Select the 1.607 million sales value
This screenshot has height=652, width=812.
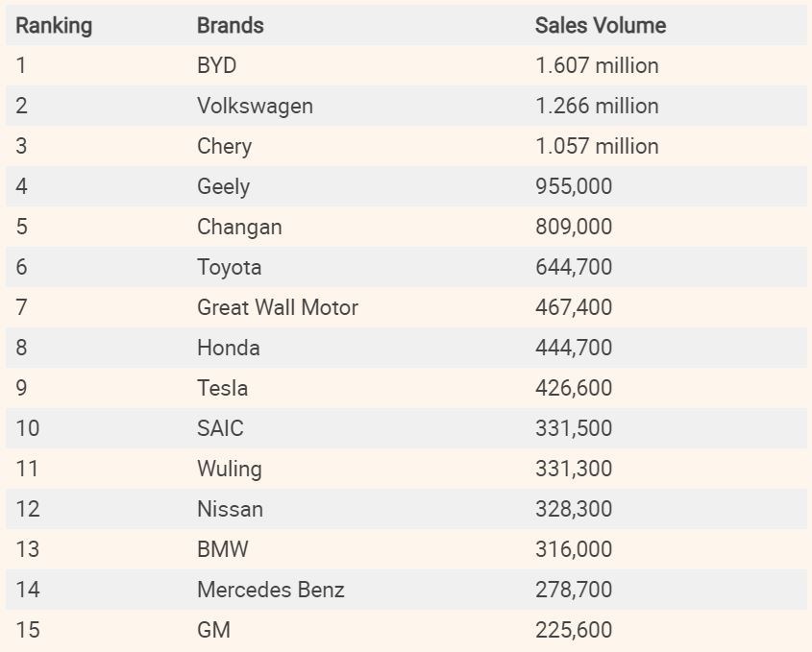[x=597, y=66]
